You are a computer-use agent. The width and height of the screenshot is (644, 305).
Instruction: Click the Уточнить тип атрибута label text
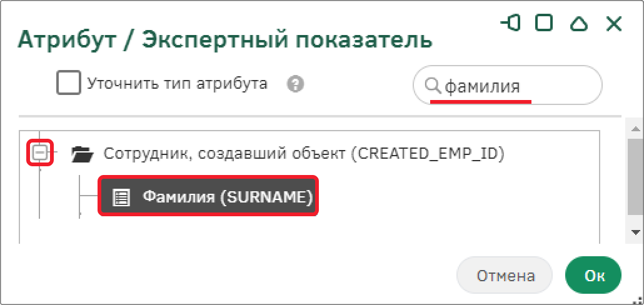(177, 83)
